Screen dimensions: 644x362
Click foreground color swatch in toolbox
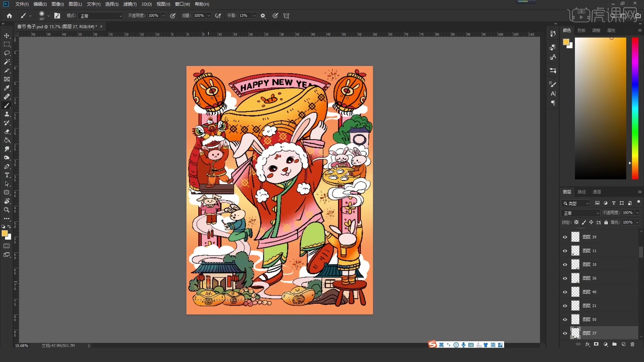pos(5,233)
